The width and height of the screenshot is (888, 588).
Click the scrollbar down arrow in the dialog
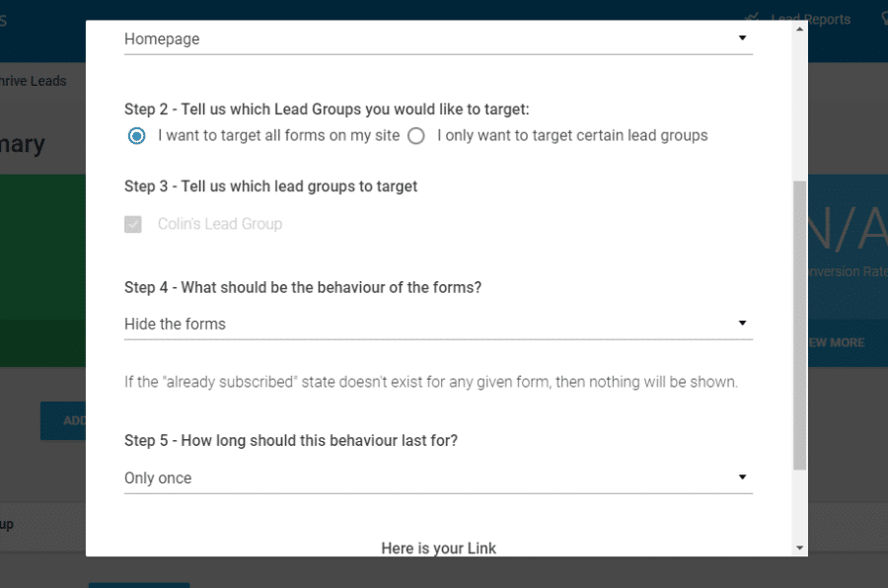(x=799, y=548)
